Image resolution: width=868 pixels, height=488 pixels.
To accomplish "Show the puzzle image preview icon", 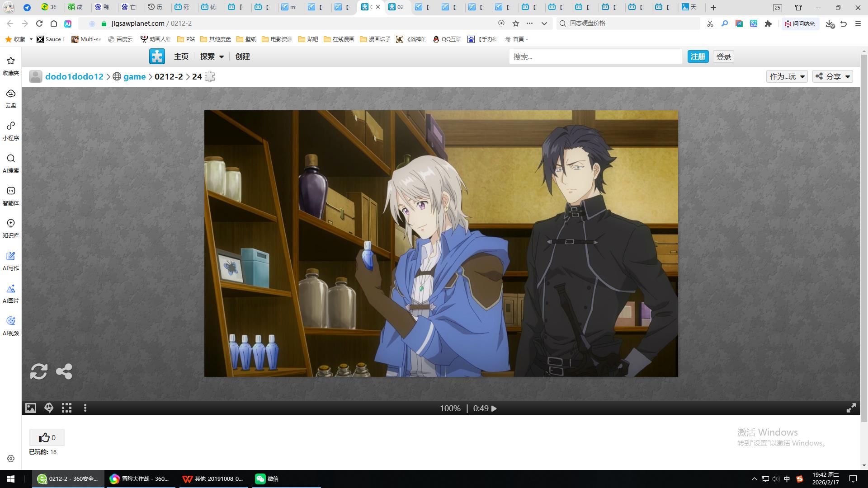I will pyautogui.click(x=30, y=408).
